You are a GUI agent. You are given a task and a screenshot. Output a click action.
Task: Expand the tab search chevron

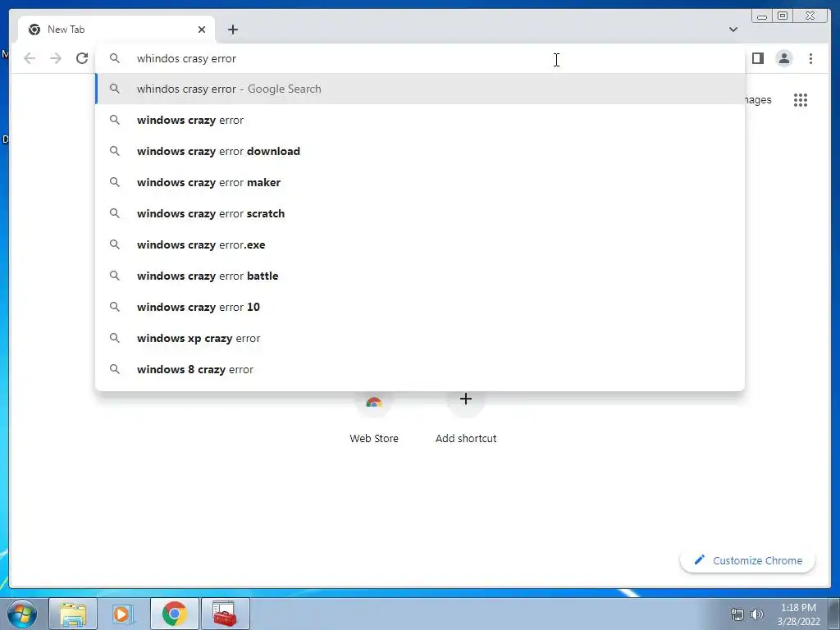733,30
